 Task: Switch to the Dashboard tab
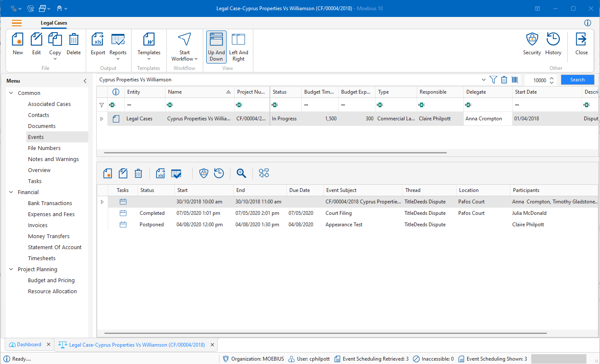(x=29, y=345)
